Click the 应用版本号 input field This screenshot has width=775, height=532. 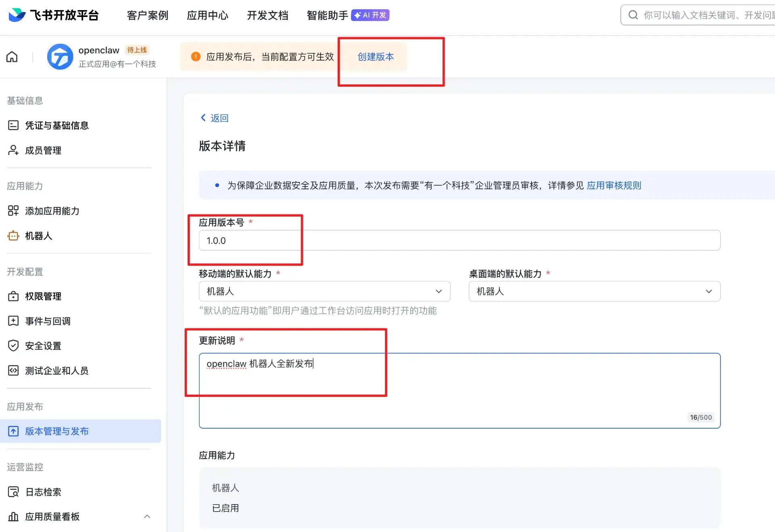459,241
